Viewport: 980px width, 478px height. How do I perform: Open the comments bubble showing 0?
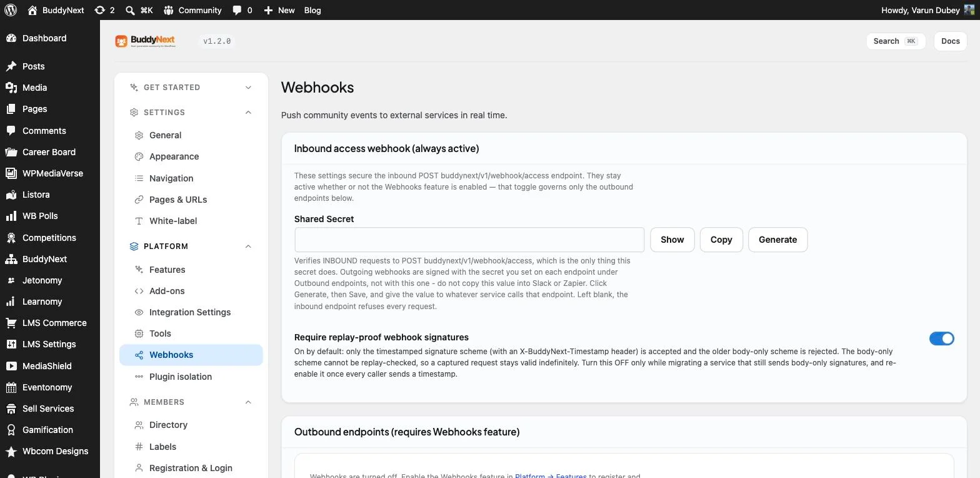(x=242, y=10)
